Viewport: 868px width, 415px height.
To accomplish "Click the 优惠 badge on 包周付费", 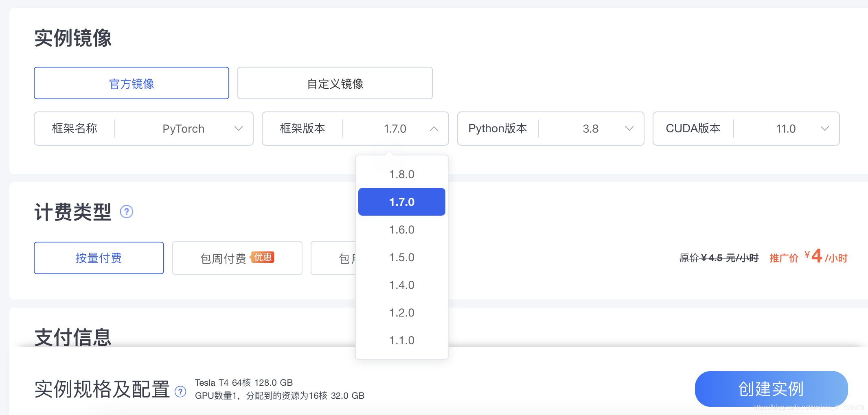I will [x=263, y=257].
